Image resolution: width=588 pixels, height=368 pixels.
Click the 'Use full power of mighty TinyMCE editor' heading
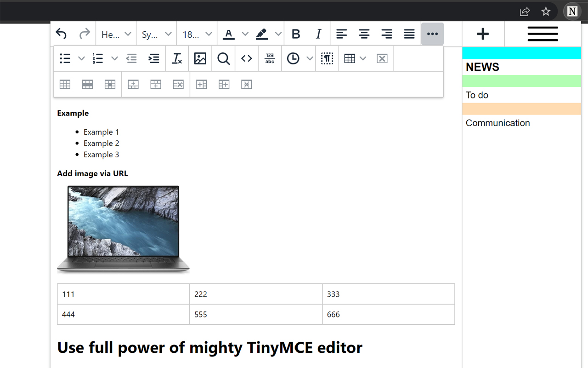[x=209, y=347]
